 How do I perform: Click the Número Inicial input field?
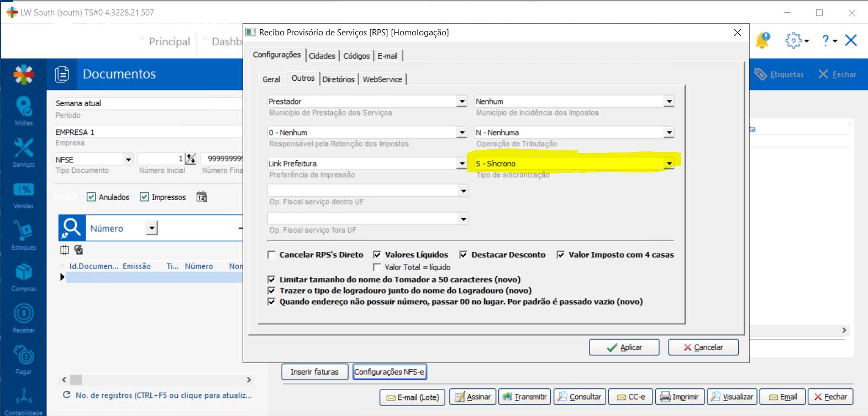pos(160,159)
